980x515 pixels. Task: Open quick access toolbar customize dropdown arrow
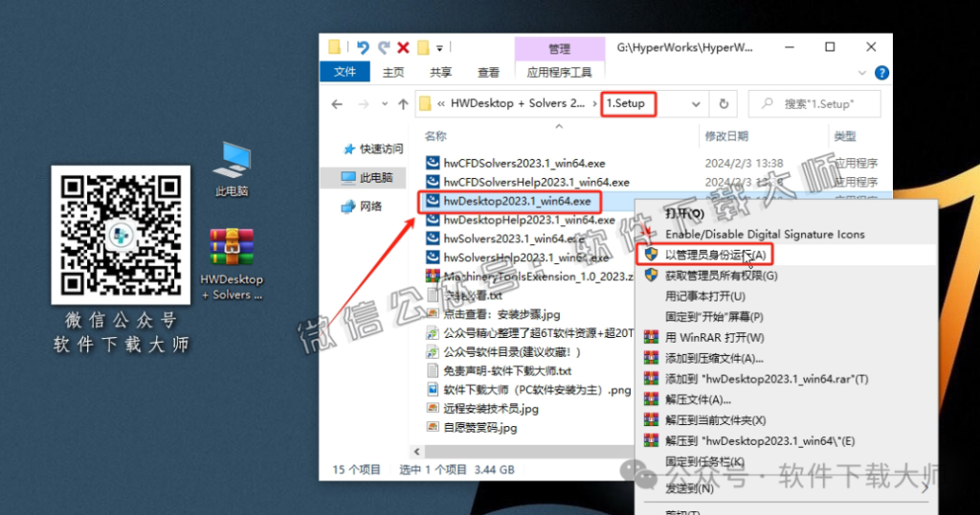[x=439, y=48]
